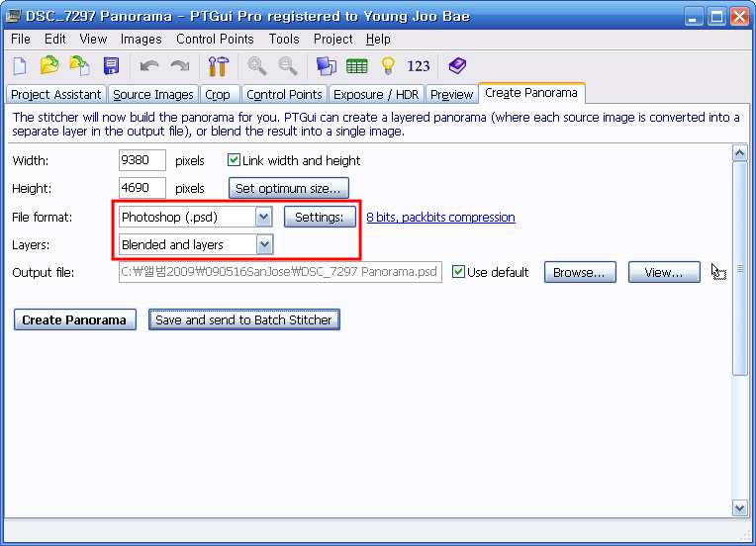Click the Height input field
Screen dimensions: 756x546
coord(142,188)
